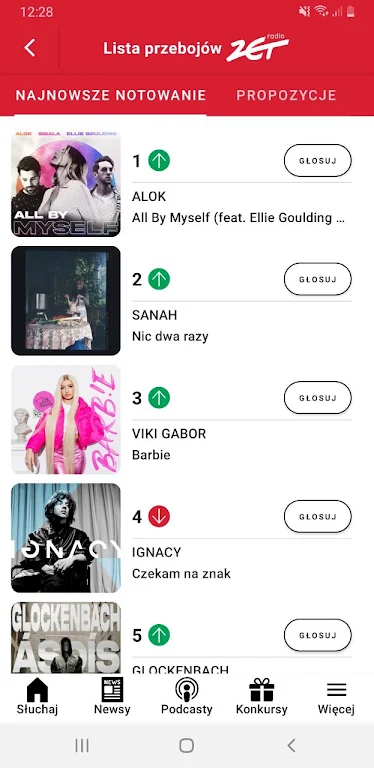Vote for IGNACY Czekam na znak
The image size is (374, 768).
[x=318, y=516]
